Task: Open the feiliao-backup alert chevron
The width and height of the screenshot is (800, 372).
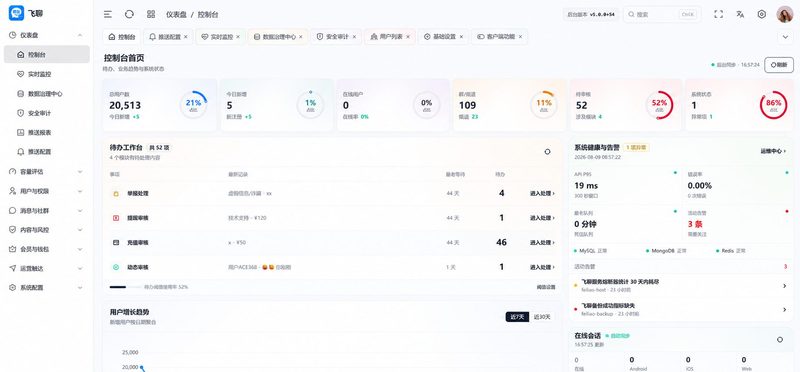Action: click(784, 309)
